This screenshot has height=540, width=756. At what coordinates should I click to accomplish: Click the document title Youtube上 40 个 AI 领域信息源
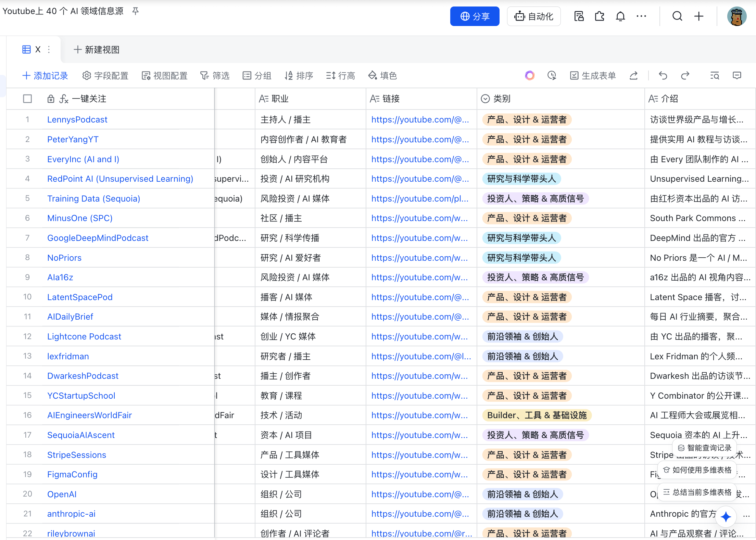63,11
